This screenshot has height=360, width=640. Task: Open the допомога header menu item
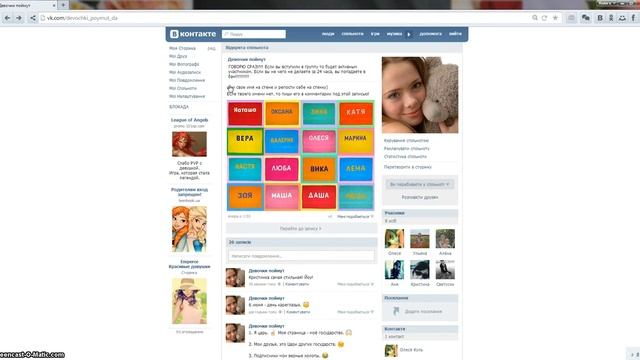tap(431, 34)
